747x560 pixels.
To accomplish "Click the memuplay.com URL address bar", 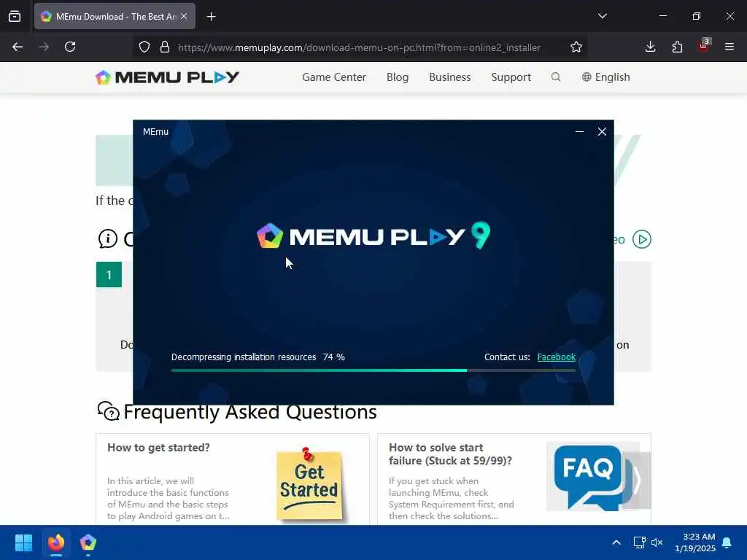I will tap(359, 47).
